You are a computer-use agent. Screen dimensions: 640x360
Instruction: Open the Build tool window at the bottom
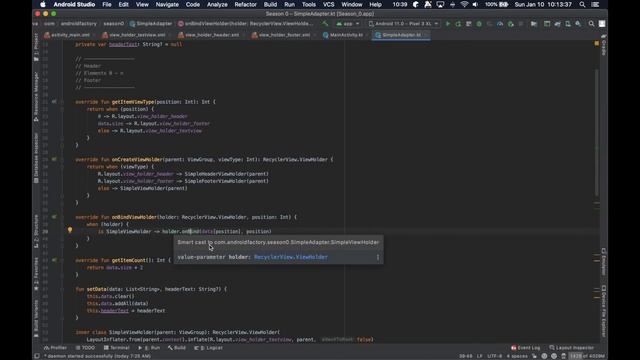177,348
